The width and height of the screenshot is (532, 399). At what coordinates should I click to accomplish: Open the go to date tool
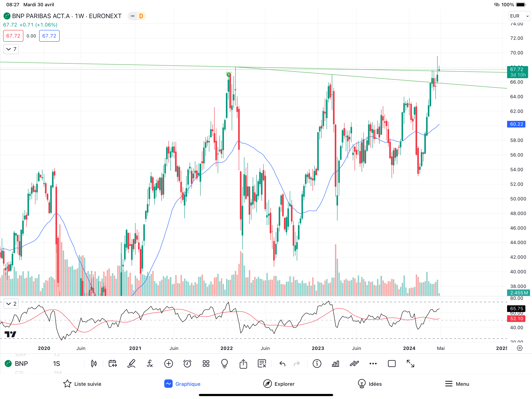pos(113,364)
